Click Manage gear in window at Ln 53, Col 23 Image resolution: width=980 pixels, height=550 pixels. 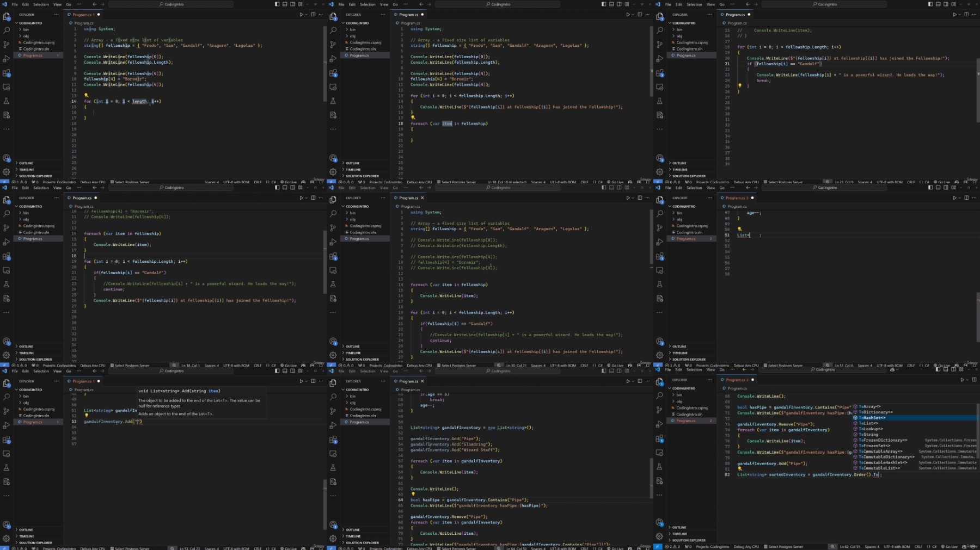pos(7,538)
